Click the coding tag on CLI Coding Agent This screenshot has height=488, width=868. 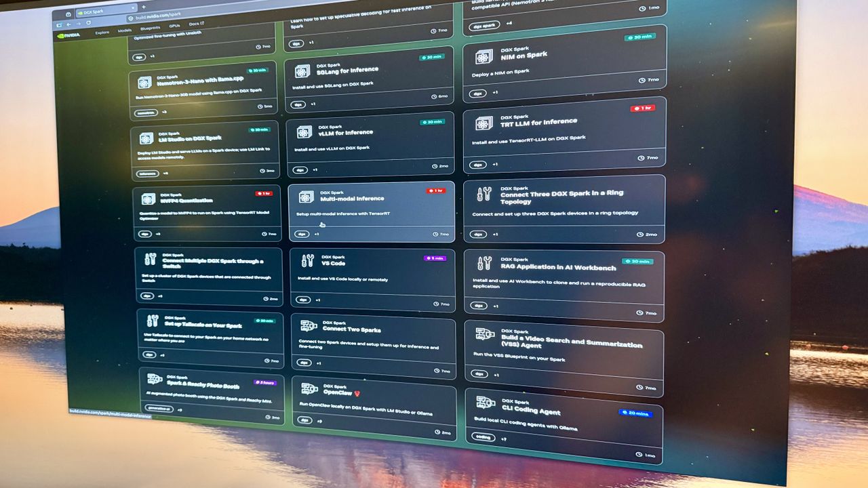tap(484, 437)
